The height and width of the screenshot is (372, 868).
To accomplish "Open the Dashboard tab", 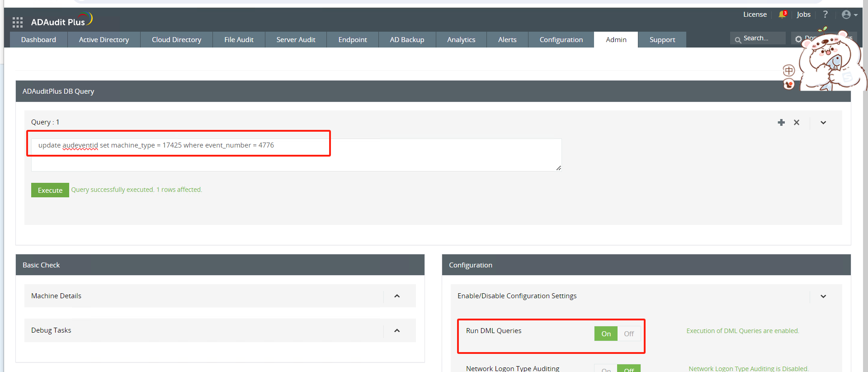I will pyautogui.click(x=38, y=39).
